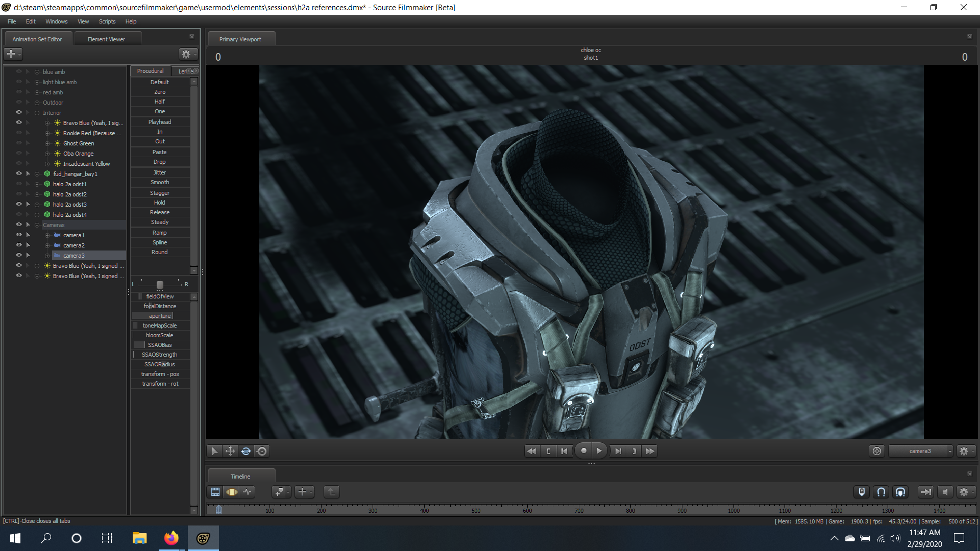Screen dimensions: 980x551
Task: Toggle visibility eye for camera1
Action: 19,235
